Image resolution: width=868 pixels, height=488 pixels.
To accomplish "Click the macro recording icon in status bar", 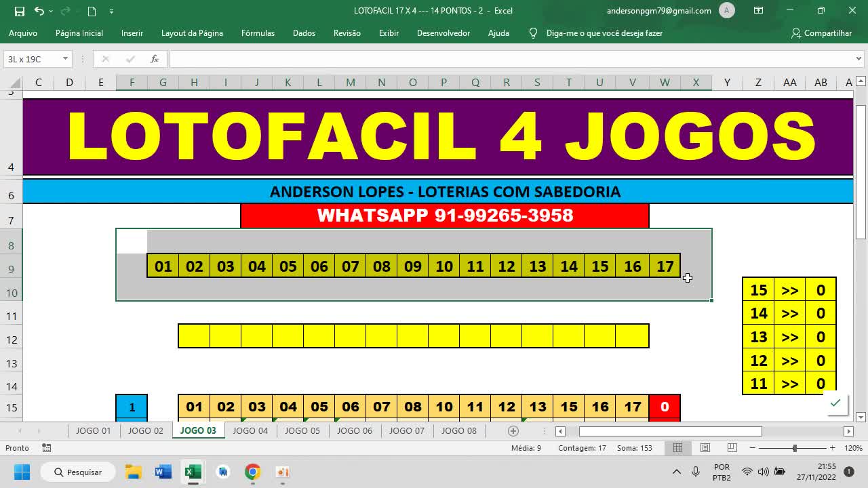I will pos(47,448).
